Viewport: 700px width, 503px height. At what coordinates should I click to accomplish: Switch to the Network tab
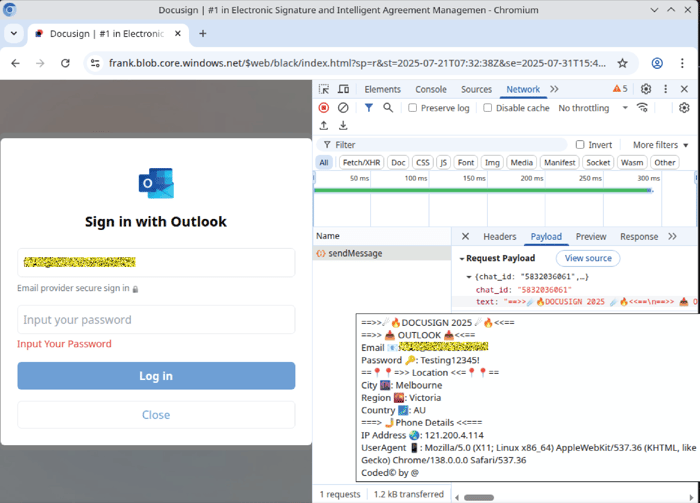523,89
